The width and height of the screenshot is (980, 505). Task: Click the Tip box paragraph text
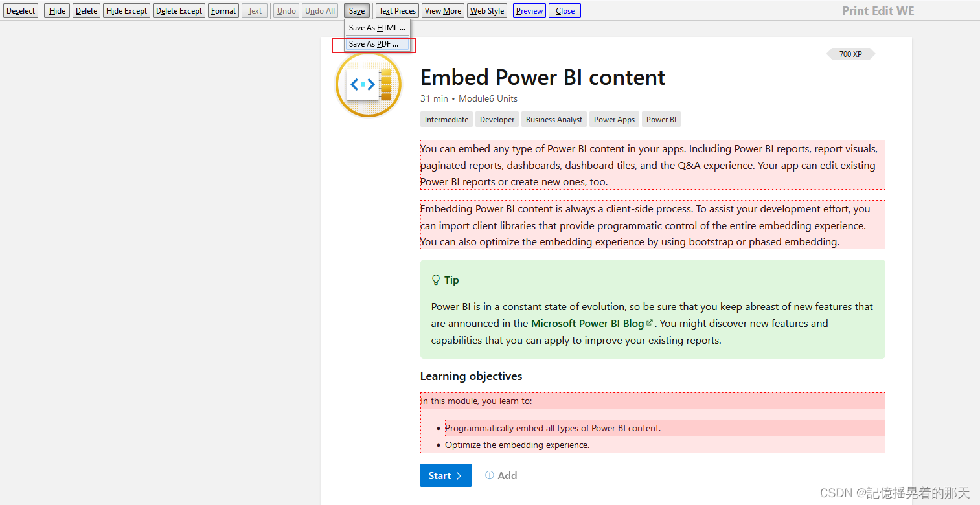click(652, 324)
